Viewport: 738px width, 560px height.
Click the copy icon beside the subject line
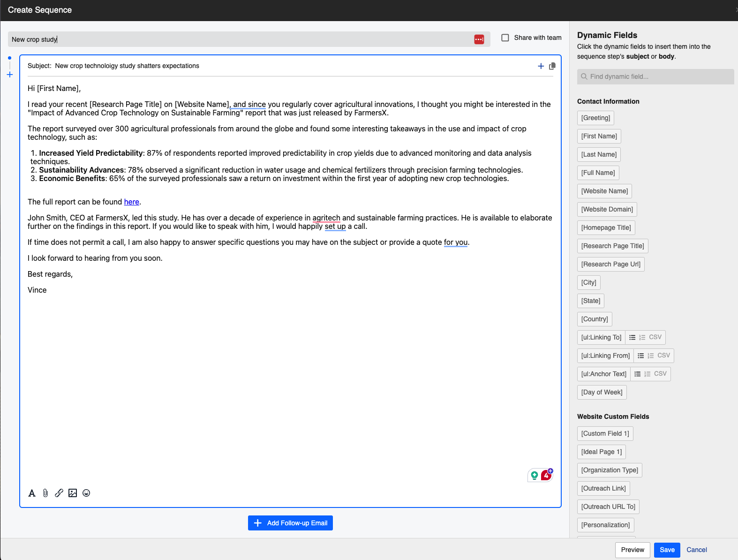pos(552,66)
